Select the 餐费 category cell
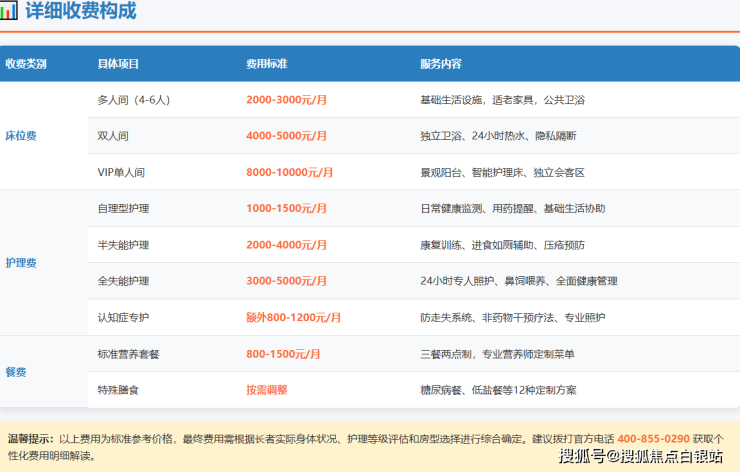740x472 pixels. tap(16, 372)
